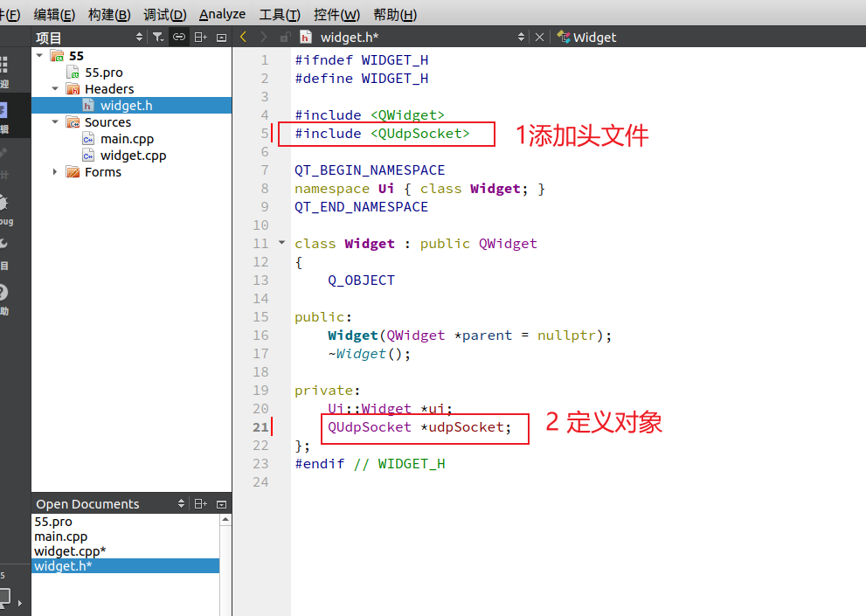Click QT_BEGIN_NAMESPACE on line 7
This screenshot has height=616, width=866.
[370, 170]
